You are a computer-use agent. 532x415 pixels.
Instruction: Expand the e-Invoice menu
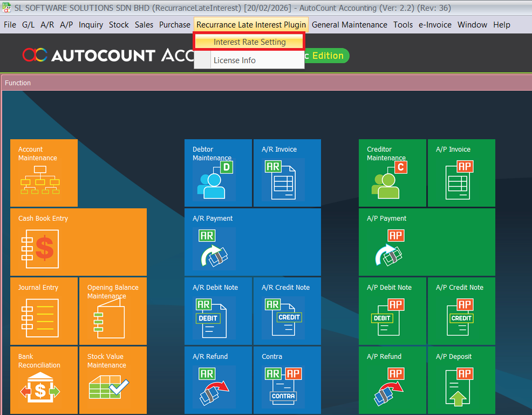coord(435,25)
